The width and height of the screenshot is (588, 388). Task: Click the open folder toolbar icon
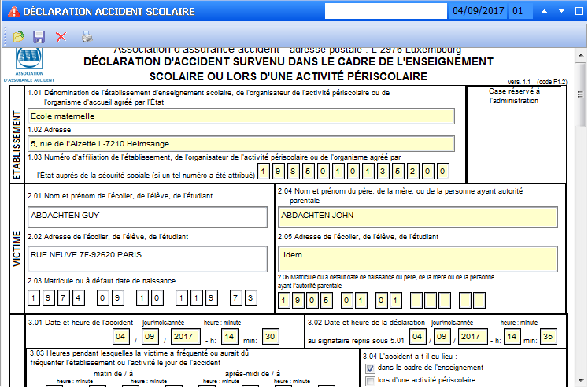tap(18, 36)
